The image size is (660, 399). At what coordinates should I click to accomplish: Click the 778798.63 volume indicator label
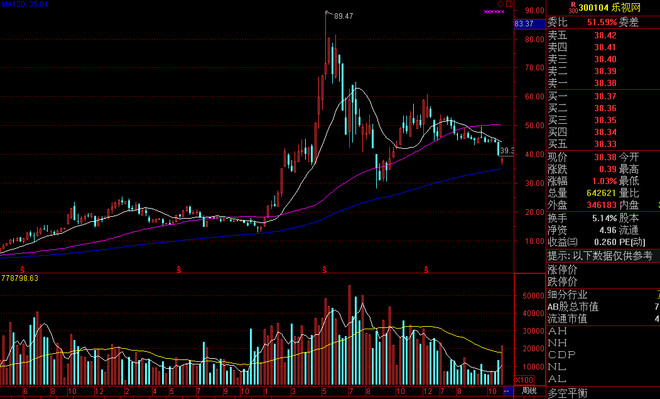click(x=20, y=278)
